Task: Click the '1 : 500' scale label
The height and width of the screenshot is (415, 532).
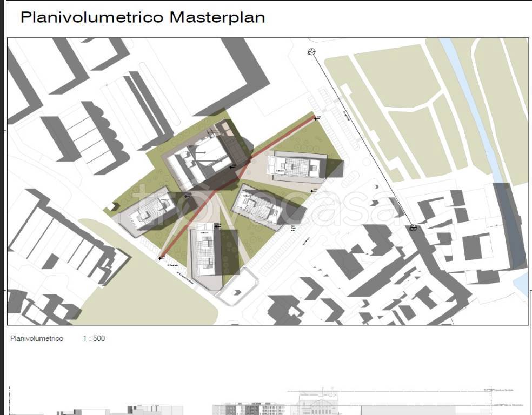Action: pos(94,339)
